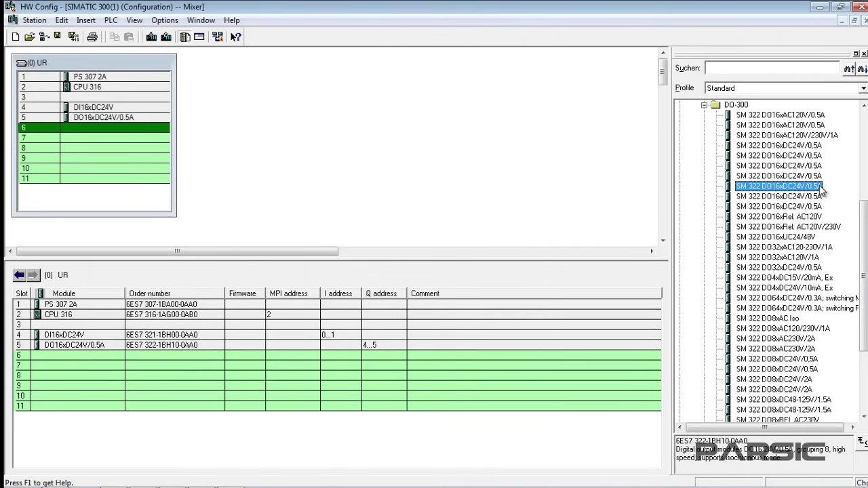Select SM 322 DO16xRel. AC120V/230V catalog entry
868x488 pixels.
coord(789,227)
